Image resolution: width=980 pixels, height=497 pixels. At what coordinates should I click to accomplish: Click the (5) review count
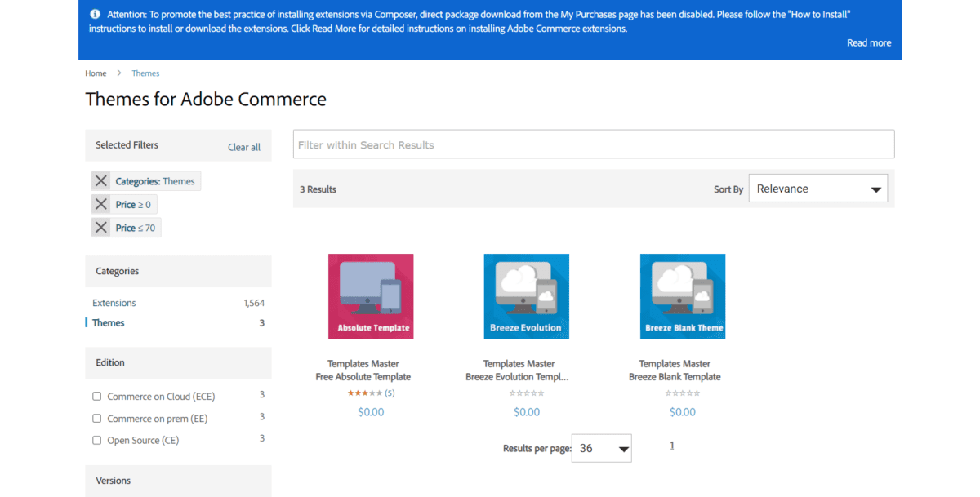(390, 393)
